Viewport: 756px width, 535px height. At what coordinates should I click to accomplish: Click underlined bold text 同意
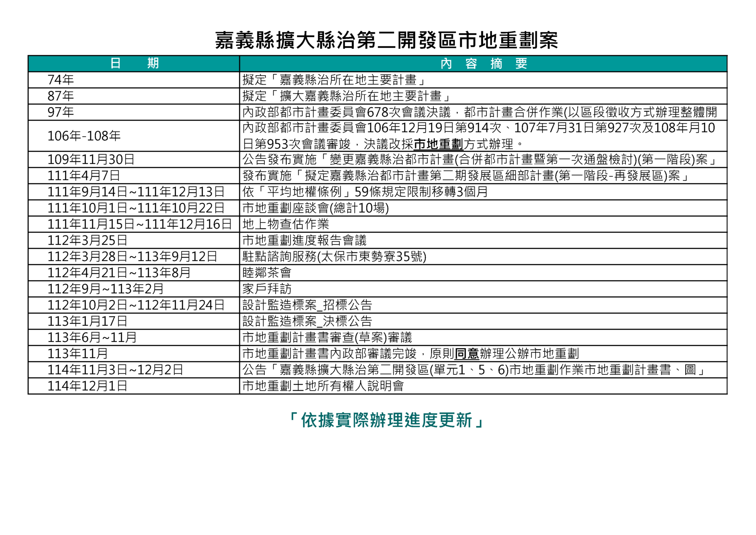pyautogui.click(x=466, y=354)
